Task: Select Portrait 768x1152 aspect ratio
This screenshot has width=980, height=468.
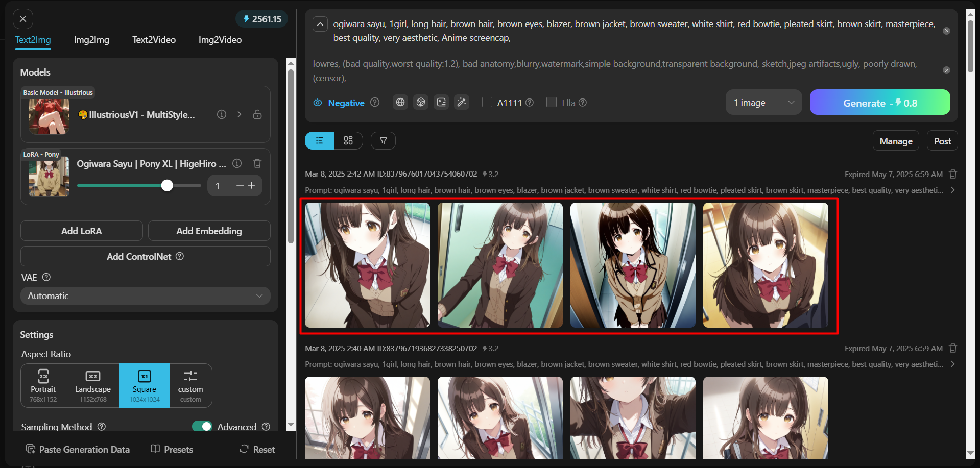Action: click(x=43, y=385)
